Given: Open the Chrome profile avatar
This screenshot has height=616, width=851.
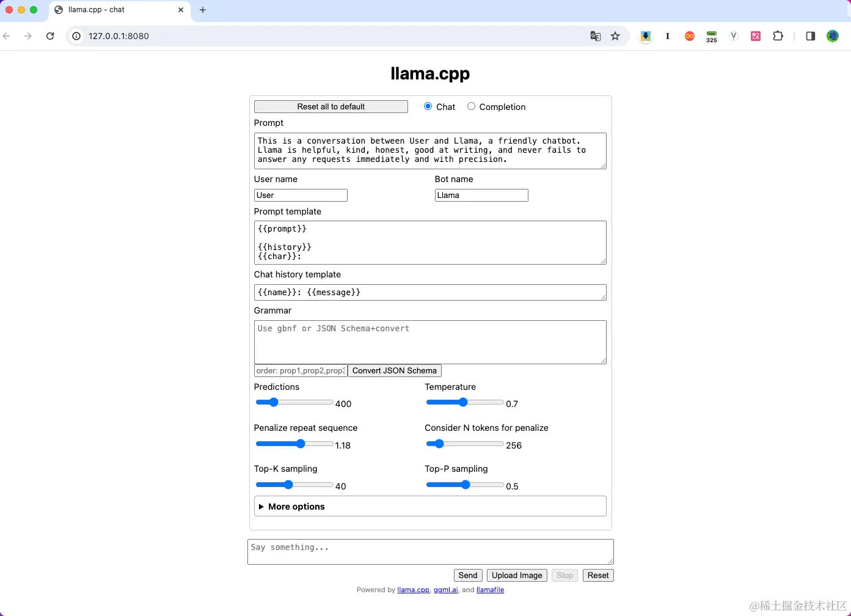Looking at the screenshot, I should pyautogui.click(x=833, y=36).
